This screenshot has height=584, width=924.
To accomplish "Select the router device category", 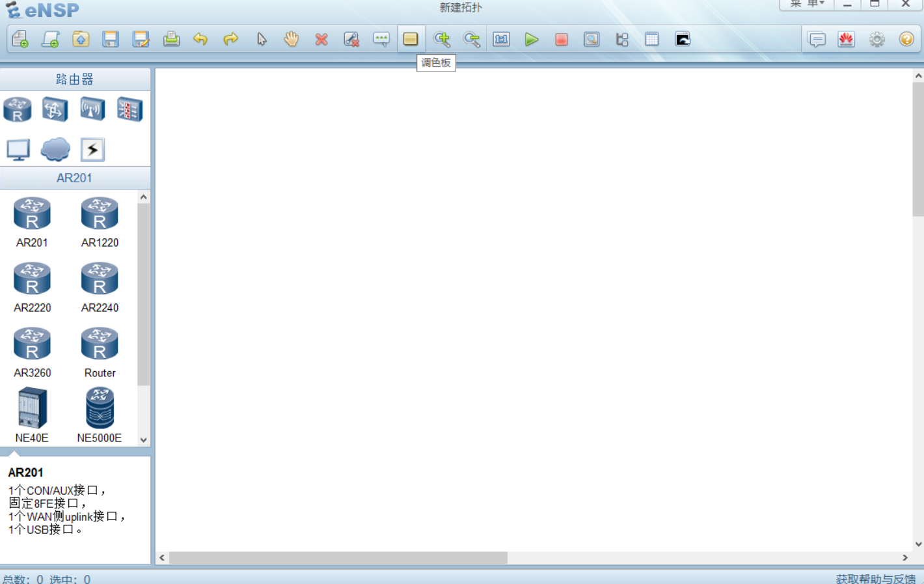I will coord(18,109).
